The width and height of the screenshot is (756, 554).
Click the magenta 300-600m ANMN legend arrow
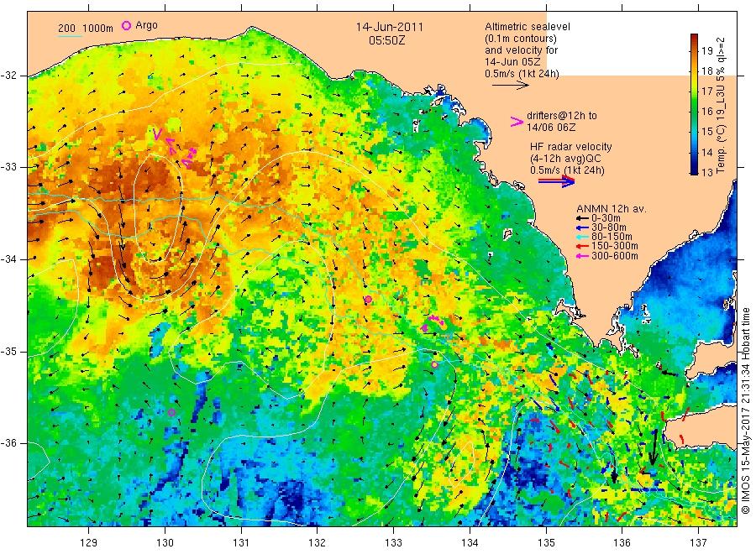[582, 256]
